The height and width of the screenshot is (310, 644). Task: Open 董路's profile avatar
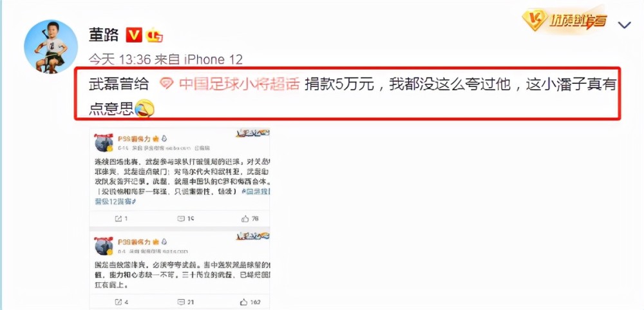click(51, 46)
